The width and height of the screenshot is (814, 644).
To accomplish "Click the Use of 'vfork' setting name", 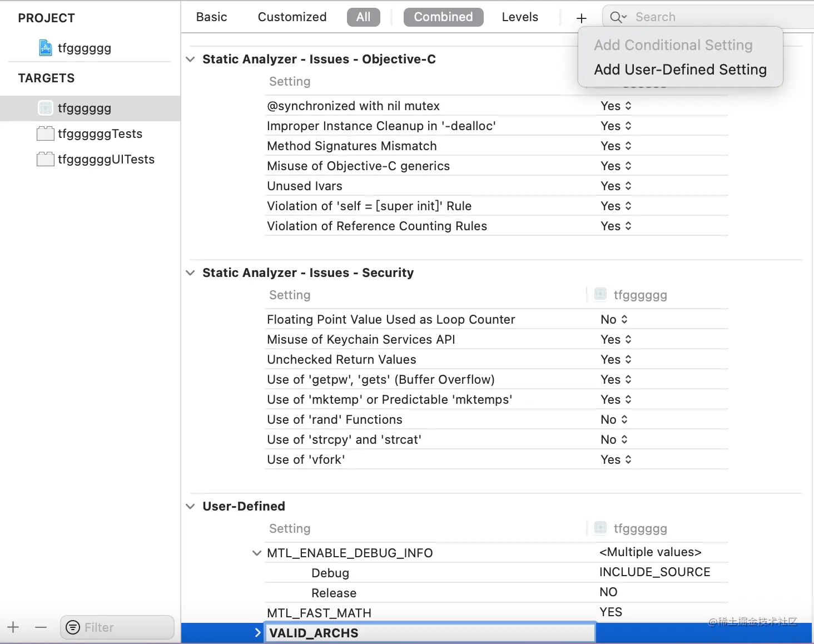I will point(306,459).
